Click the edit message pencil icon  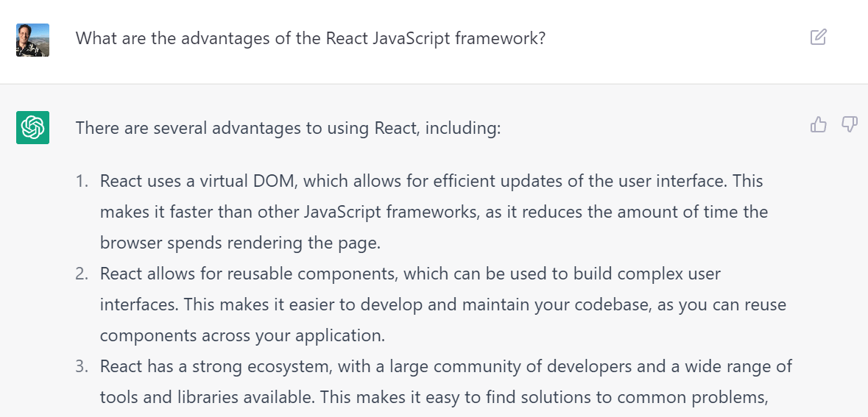coord(818,37)
